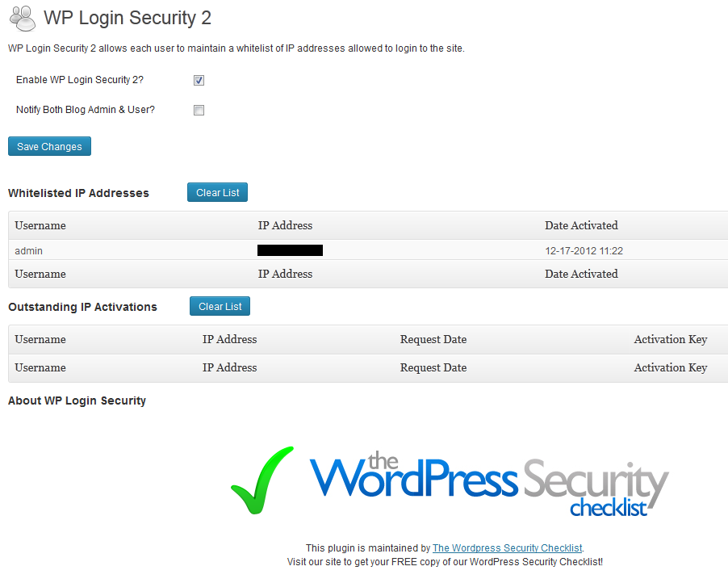Click the WP Login Security 2 page title

point(128,18)
